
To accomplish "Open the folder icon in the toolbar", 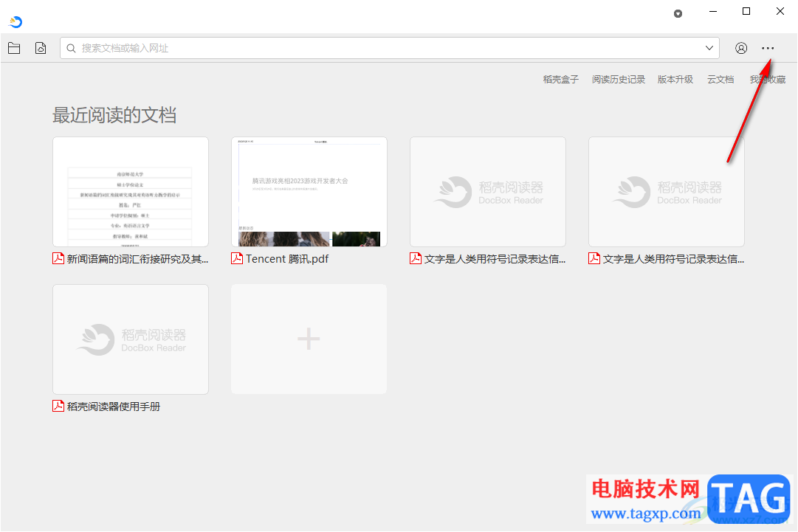I will (x=14, y=48).
